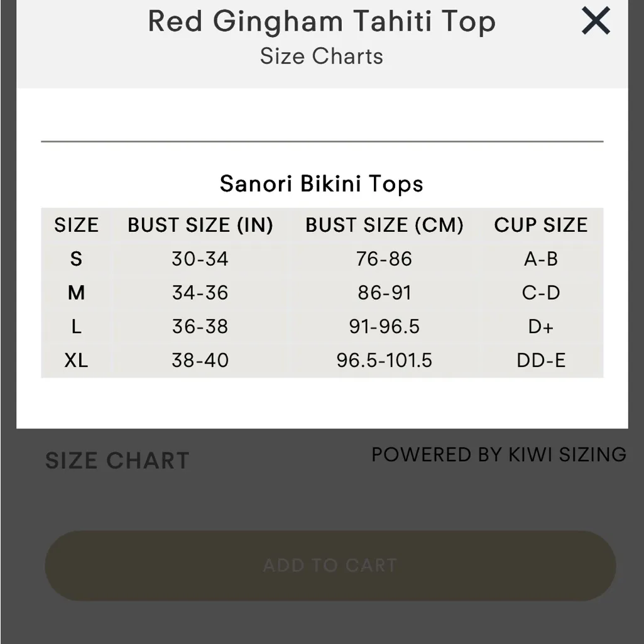Click the BUST SIZE (IN) column header
The height and width of the screenshot is (644, 644).
click(x=201, y=224)
